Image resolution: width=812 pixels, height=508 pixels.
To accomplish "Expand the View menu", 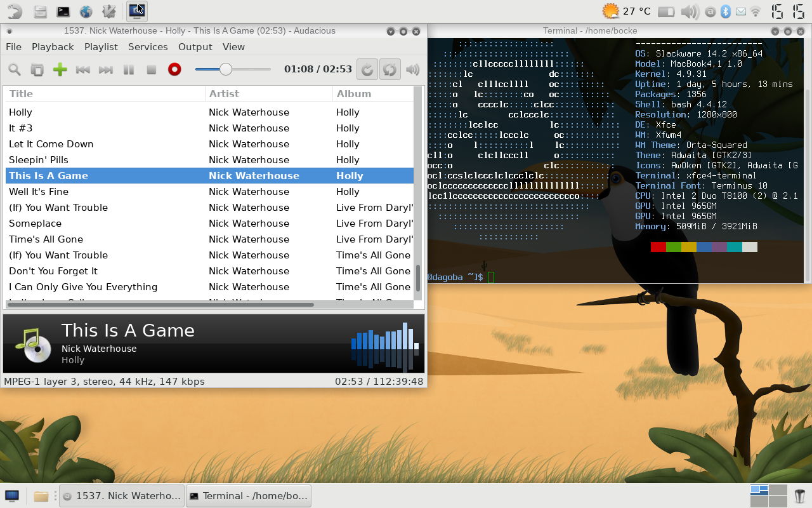I will click(233, 47).
